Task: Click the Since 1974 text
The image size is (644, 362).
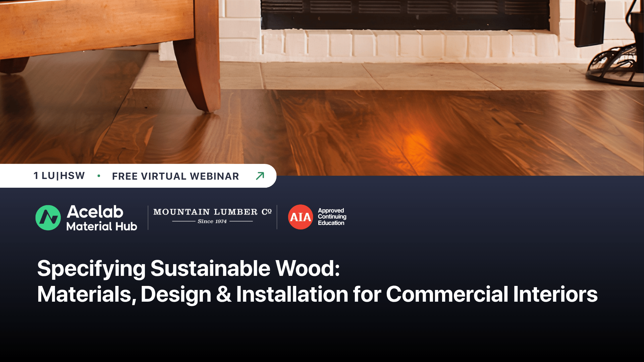Action: [x=212, y=221]
